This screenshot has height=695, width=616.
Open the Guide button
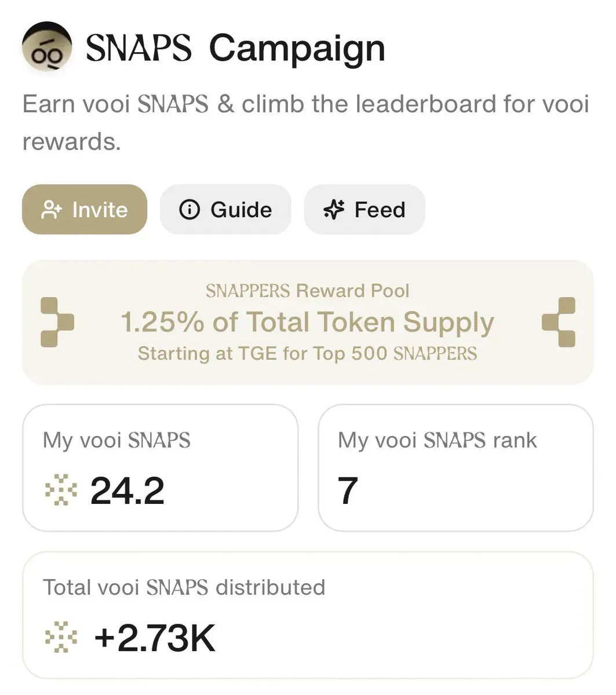225,210
